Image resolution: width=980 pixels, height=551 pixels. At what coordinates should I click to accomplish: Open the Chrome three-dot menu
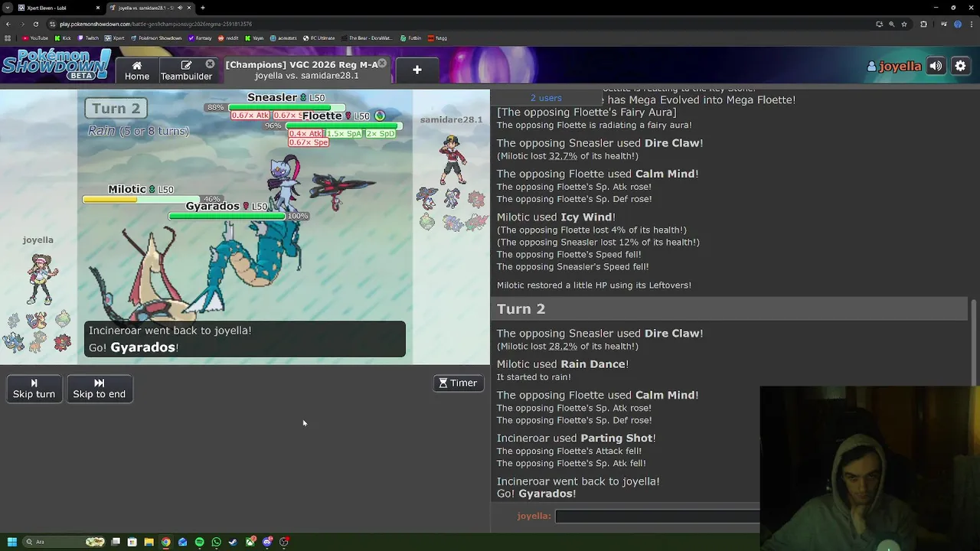971,24
